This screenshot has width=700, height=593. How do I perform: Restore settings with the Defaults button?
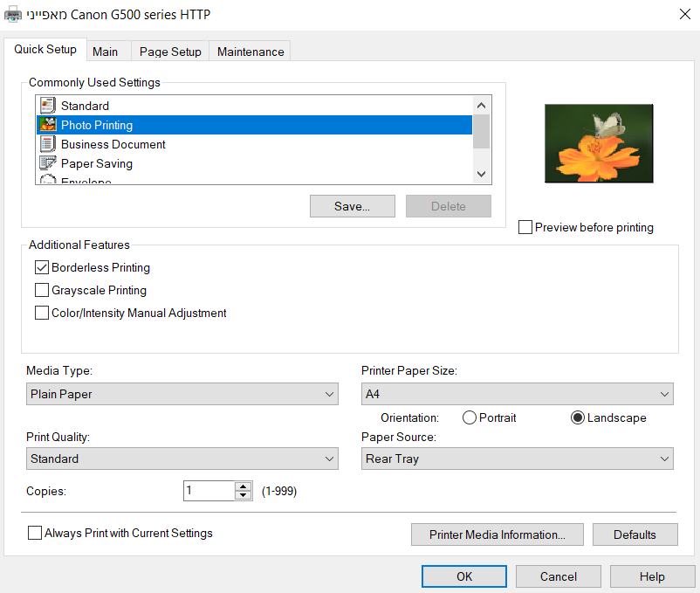(x=635, y=534)
